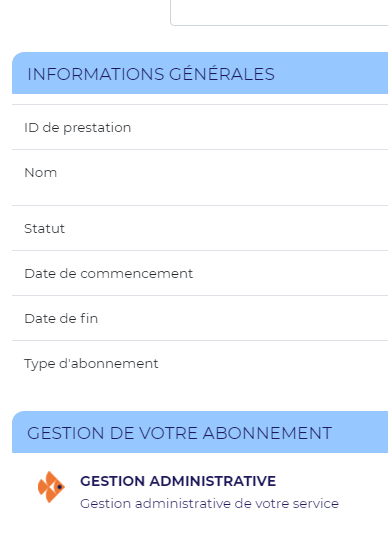Select the Nom row label

[x=41, y=173]
